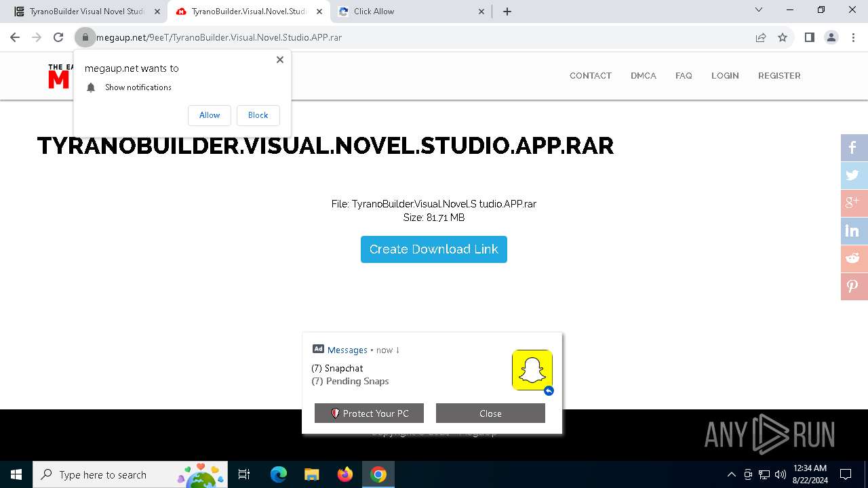868x488 pixels.
Task: Open volume control in system tray
Action: 781,474
